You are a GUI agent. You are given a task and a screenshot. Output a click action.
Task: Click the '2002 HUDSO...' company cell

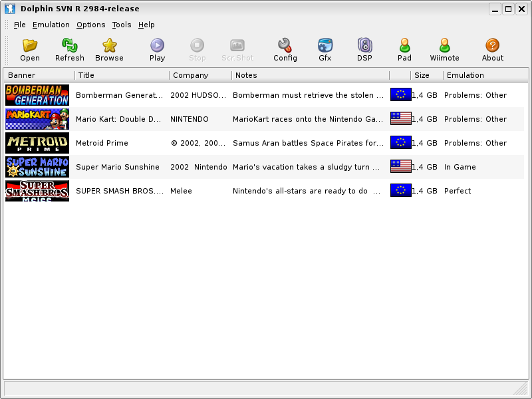click(x=198, y=95)
